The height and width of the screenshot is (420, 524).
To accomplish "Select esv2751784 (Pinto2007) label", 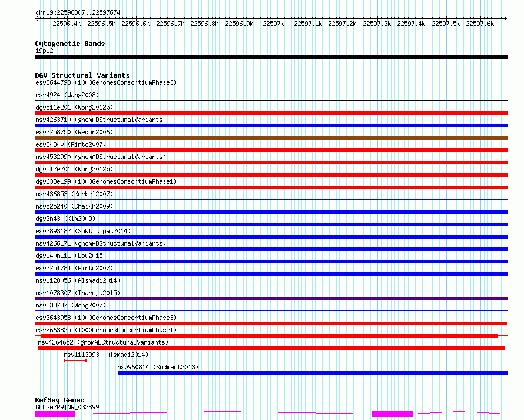I will click(x=74, y=268).
